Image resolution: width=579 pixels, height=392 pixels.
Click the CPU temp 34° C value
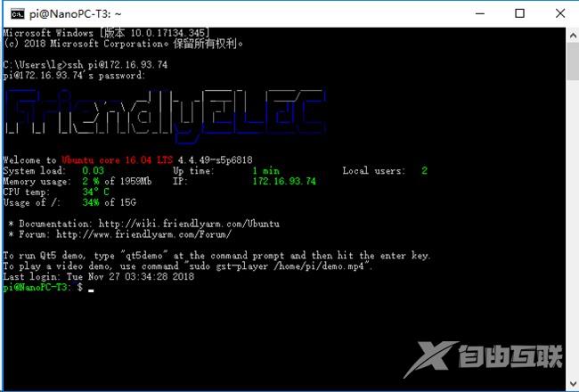(95, 192)
